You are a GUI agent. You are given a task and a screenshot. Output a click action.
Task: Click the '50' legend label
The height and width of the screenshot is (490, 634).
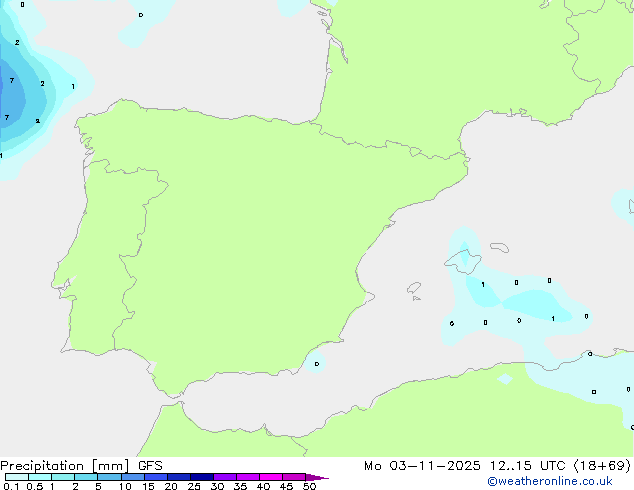tap(309, 486)
